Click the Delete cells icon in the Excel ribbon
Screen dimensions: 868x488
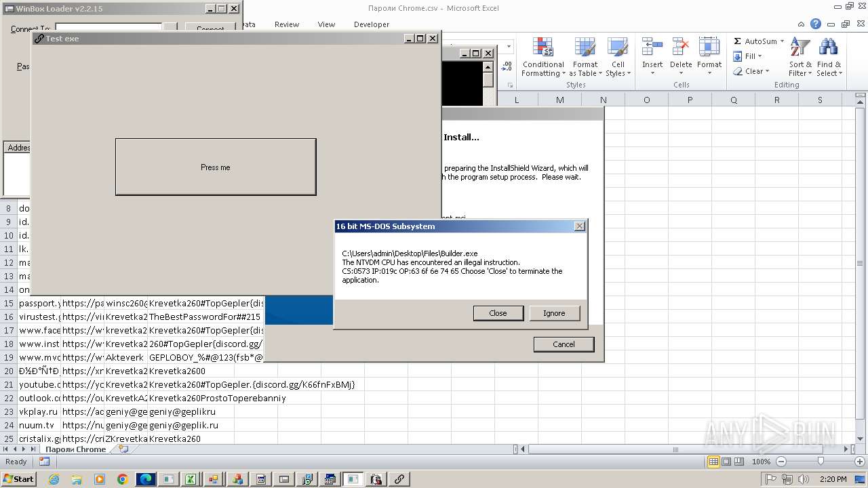[680, 47]
